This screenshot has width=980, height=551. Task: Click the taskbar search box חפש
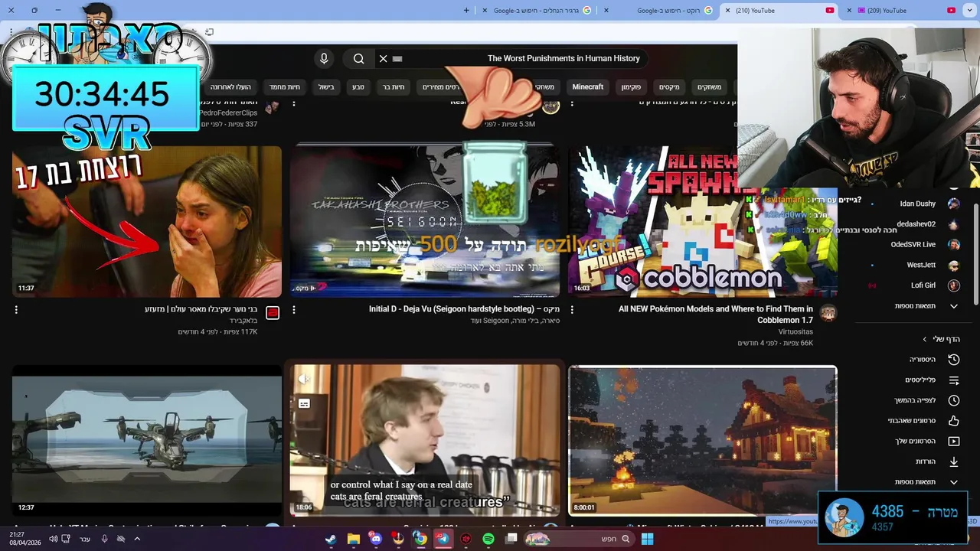click(580, 539)
